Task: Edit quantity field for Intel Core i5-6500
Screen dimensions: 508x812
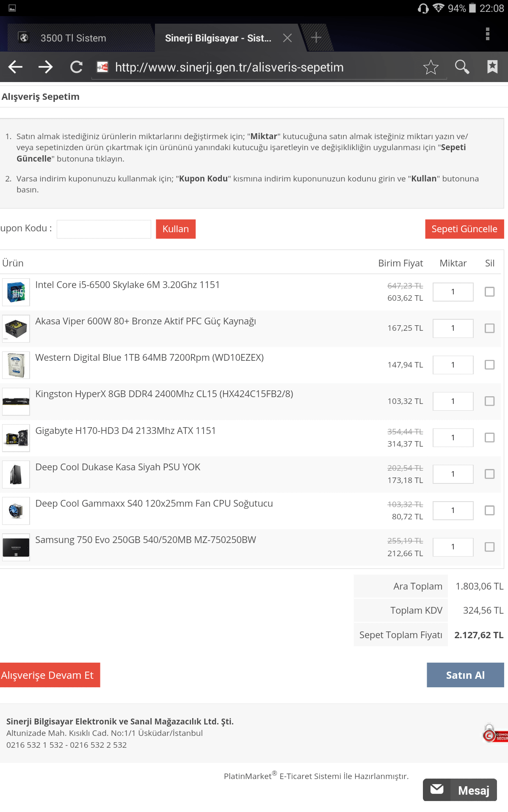Action: pyautogui.click(x=453, y=292)
